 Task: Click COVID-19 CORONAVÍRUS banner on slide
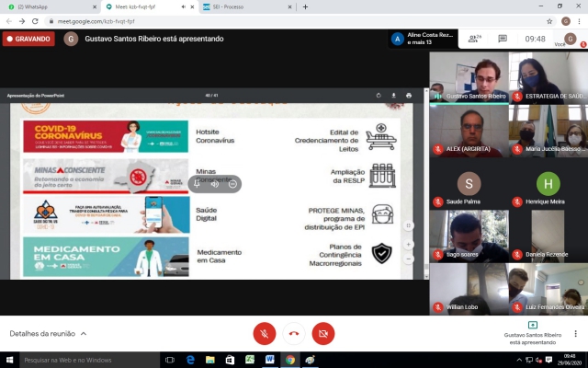click(x=106, y=136)
